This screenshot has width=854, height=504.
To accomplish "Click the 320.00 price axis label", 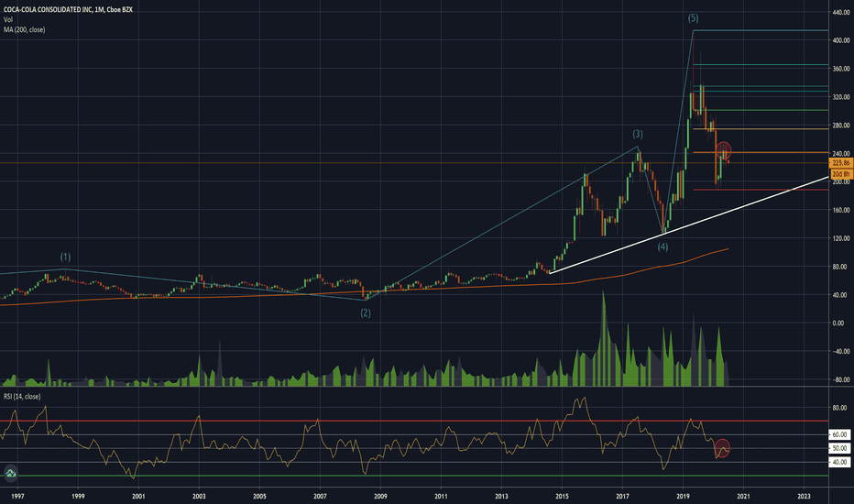I will [x=841, y=97].
